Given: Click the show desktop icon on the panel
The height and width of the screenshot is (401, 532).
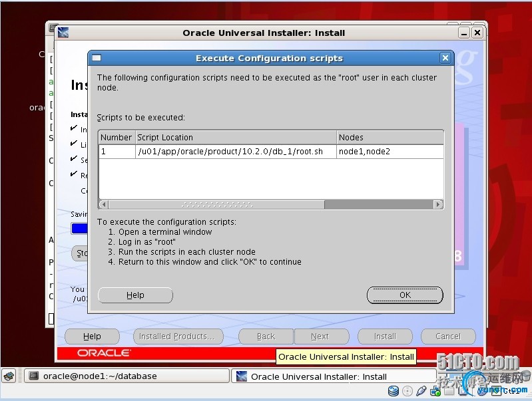Looking at the screenshot, I should (x=9, y=376).
